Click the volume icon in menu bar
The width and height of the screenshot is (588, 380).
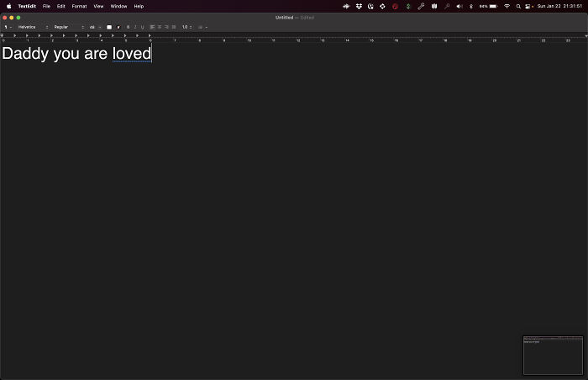459,6
